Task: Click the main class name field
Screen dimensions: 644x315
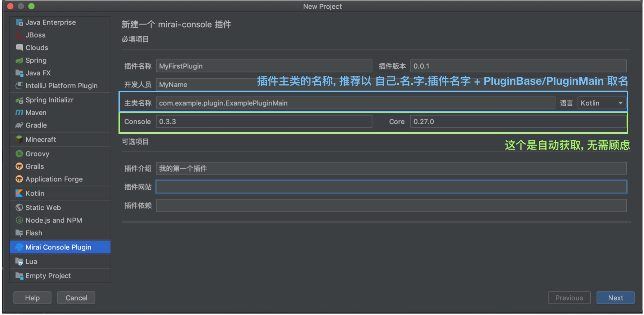Action: click(x=355, y=103)
